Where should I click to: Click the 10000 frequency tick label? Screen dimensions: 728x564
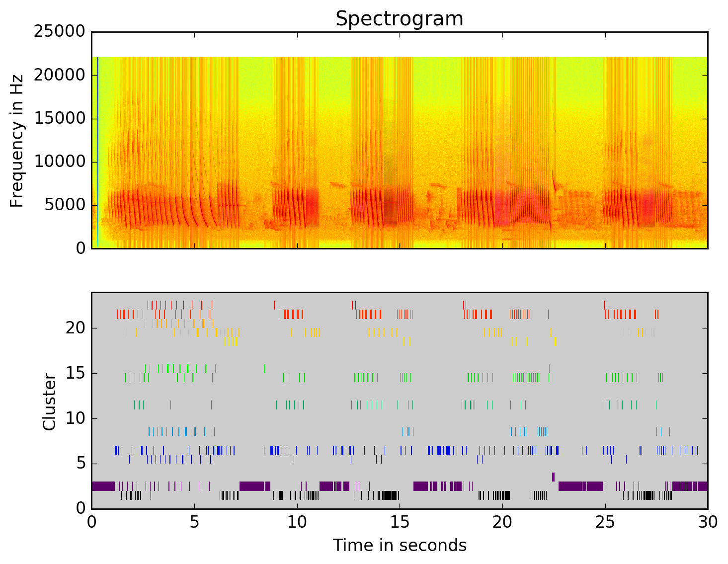[59, 162]
